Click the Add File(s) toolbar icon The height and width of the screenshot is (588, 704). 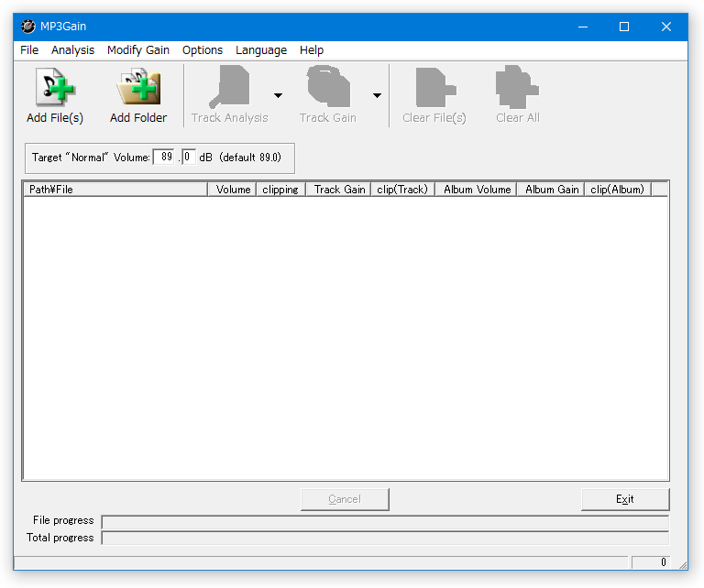click(55, 87)
